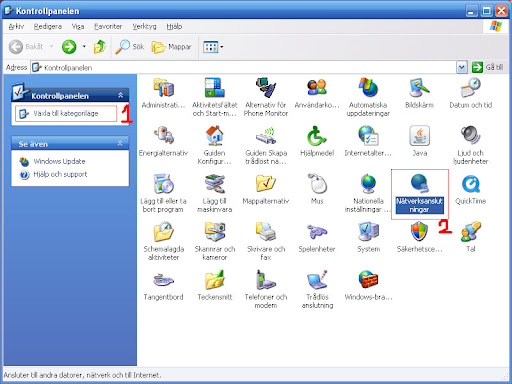This screenshot has width=512, height=384.
Task: Click Växla till kategoriläge link
Action: pos(66,113)
